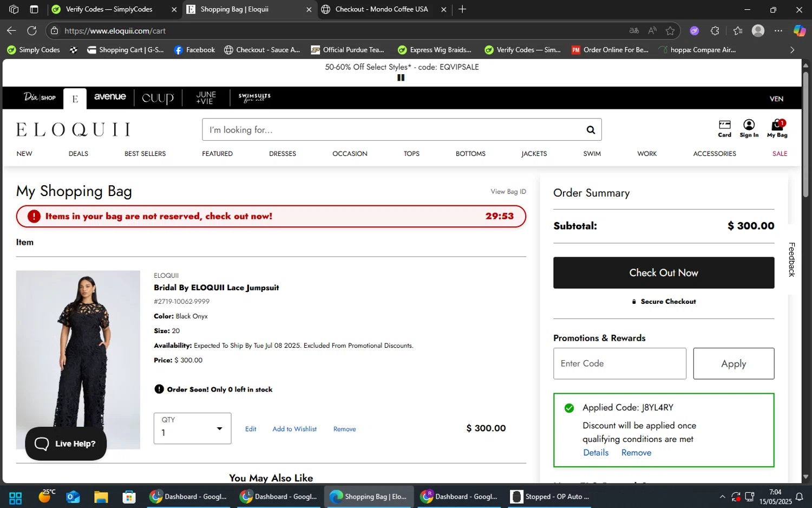The height and width of the screenshot is (508, 812).
Task: Open CUUP brand tab
Action: click(x=158, y=98)
